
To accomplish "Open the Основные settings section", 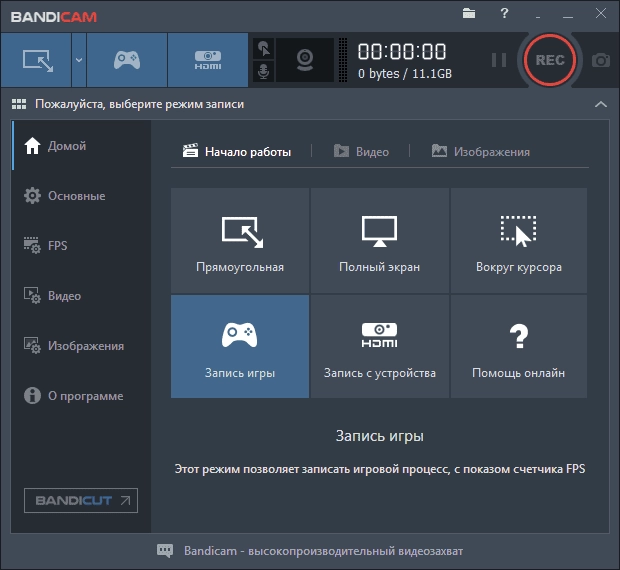I will (81, 196).
